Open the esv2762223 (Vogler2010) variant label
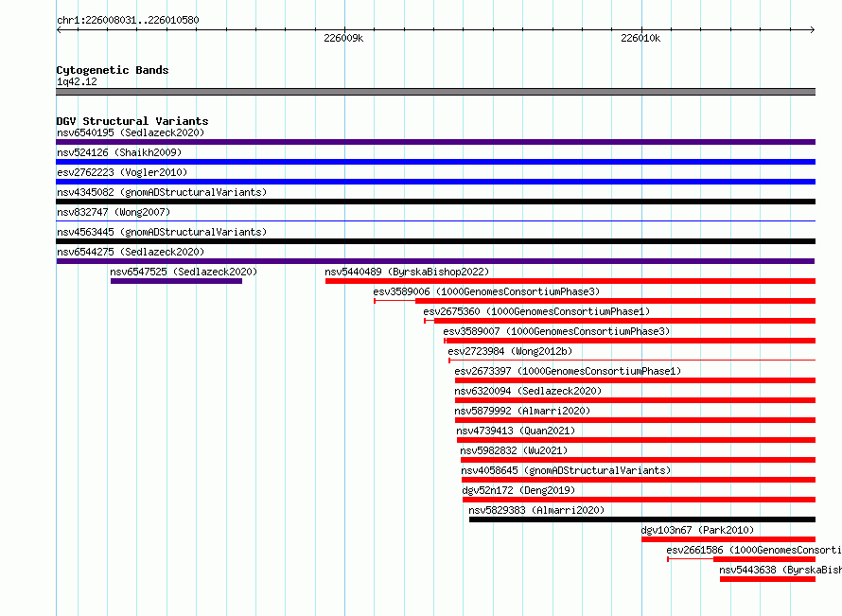842x616 pixels. 122,172
